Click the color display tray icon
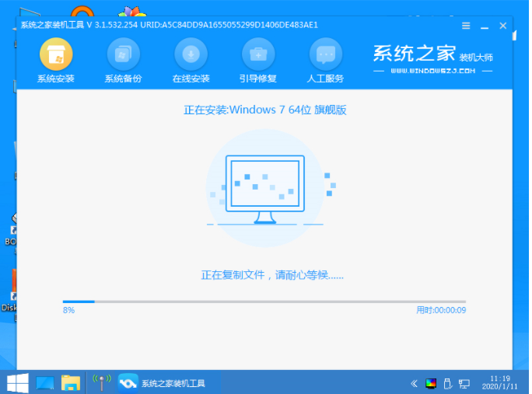This screenshot has width=532, height=394. click(431, 383)
